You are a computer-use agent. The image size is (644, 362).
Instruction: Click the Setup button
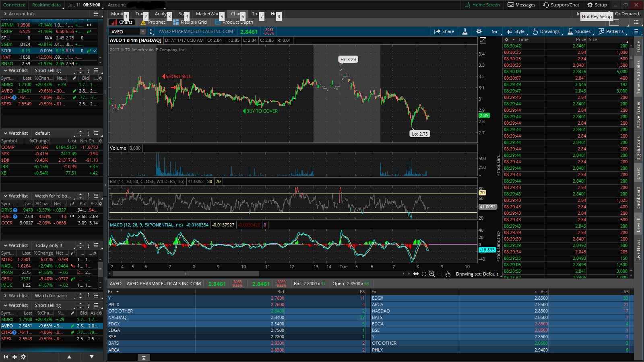click(x=597, y=5)
